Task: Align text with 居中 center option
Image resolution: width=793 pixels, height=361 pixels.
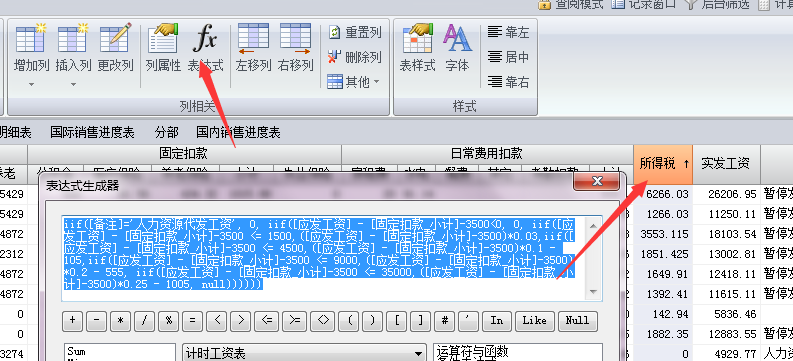Action: [509, 57]
